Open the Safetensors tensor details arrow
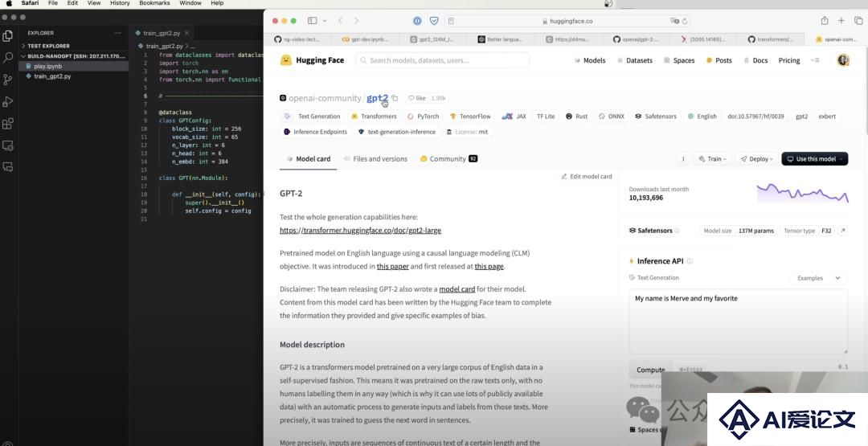 pyautogui.click(x=842, y=231)
